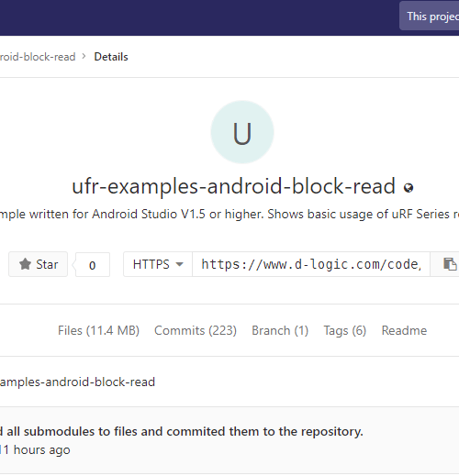Show Tags (6)

345,330
